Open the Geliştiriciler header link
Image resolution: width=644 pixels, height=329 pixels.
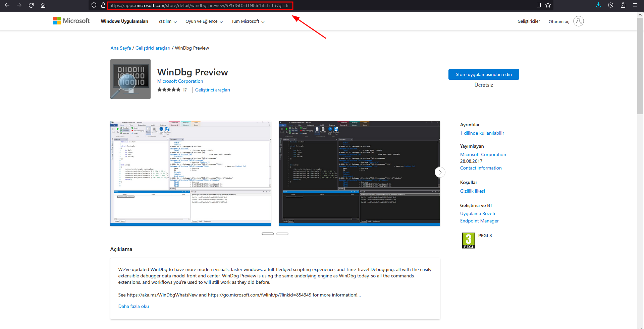(x=529, y=21)
